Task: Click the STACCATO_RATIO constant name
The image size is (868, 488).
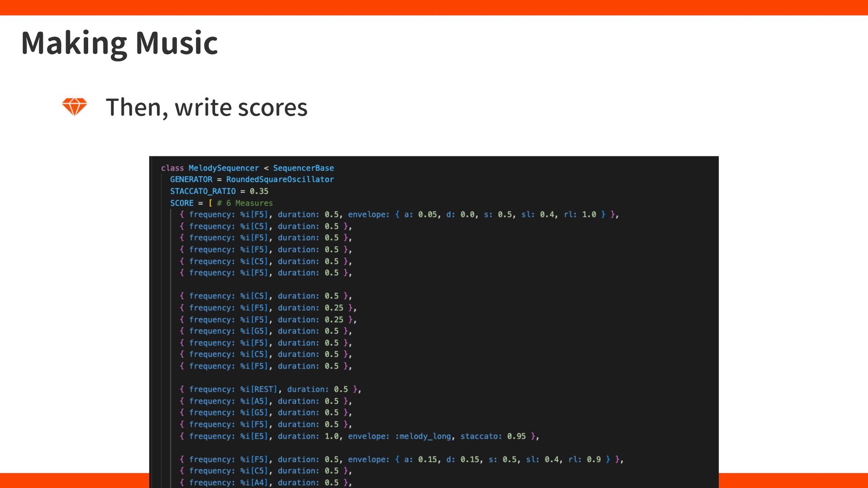Action: (203, 191)
